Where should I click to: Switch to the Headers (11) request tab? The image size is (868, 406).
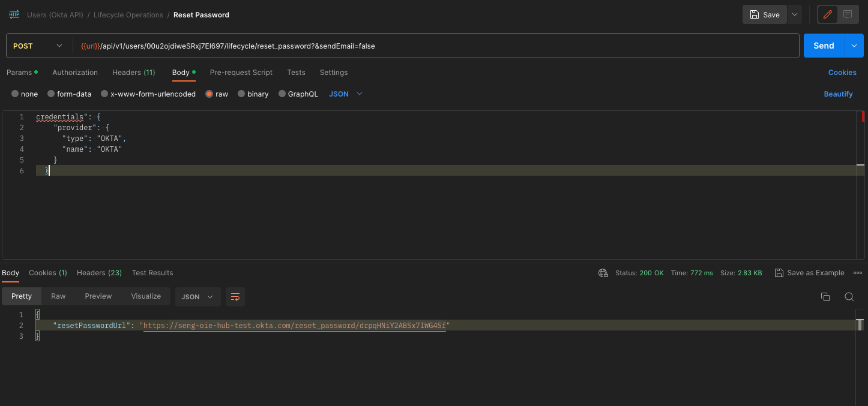tap(133, 72)
